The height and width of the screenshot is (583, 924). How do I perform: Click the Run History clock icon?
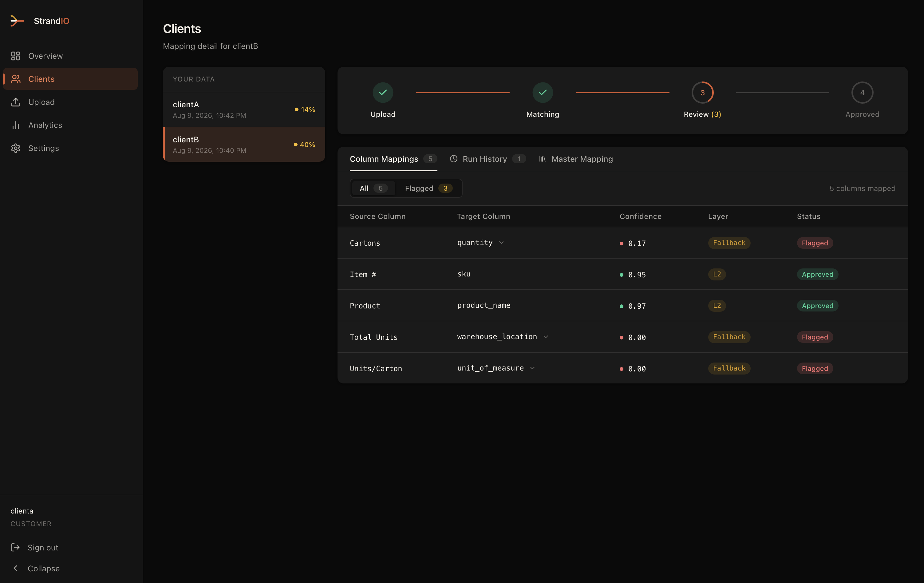454,159
